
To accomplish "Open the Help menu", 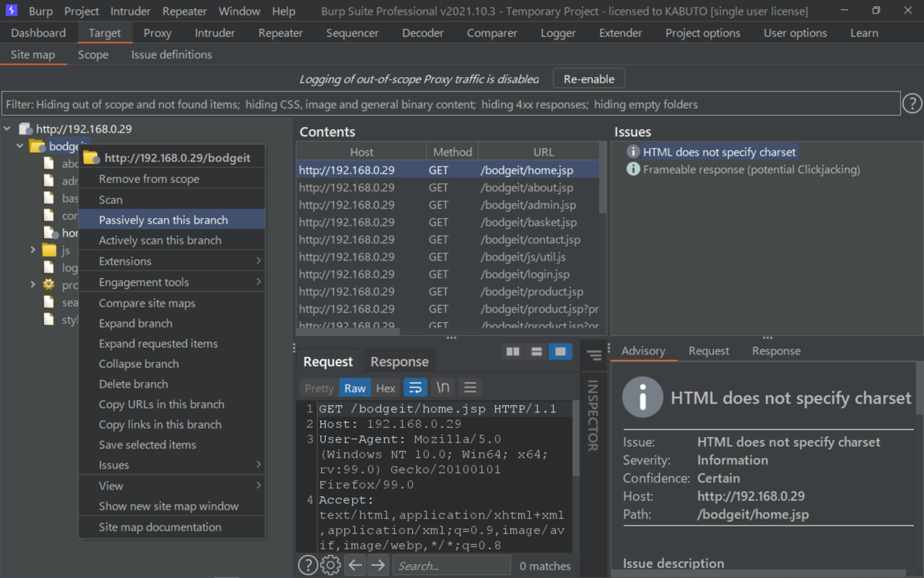I will tap(283, 11).
